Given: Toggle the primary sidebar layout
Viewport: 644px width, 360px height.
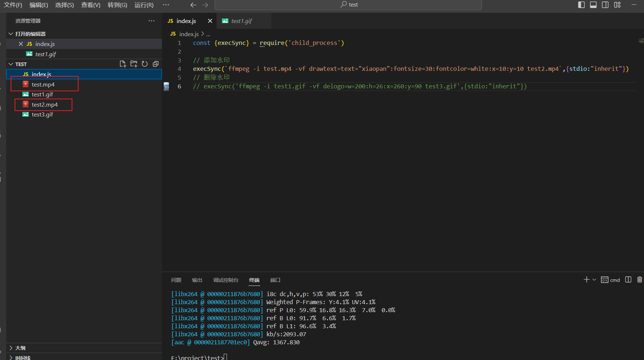Looking at the screenshot, I should pos(581,5).
